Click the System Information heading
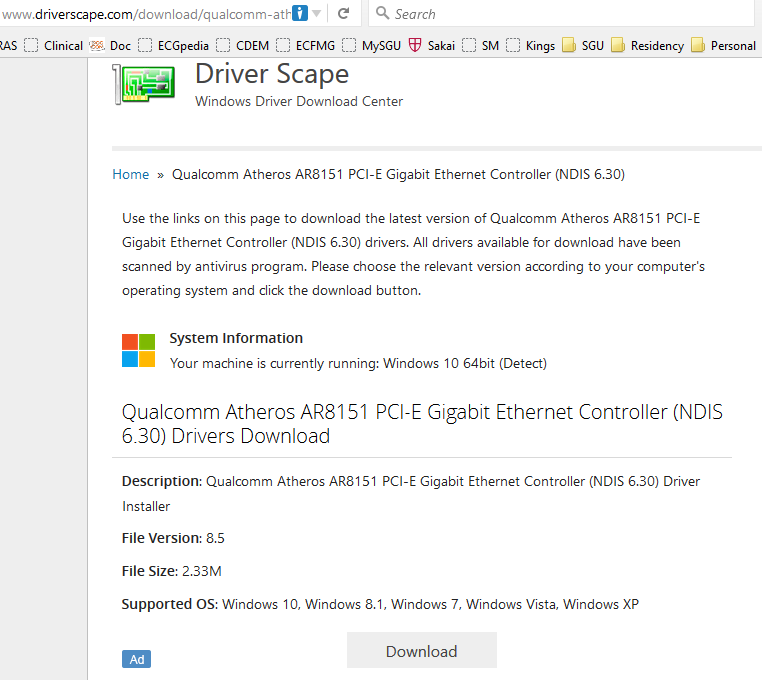Viewport: 762px width, 680px height. click(236, 338)
